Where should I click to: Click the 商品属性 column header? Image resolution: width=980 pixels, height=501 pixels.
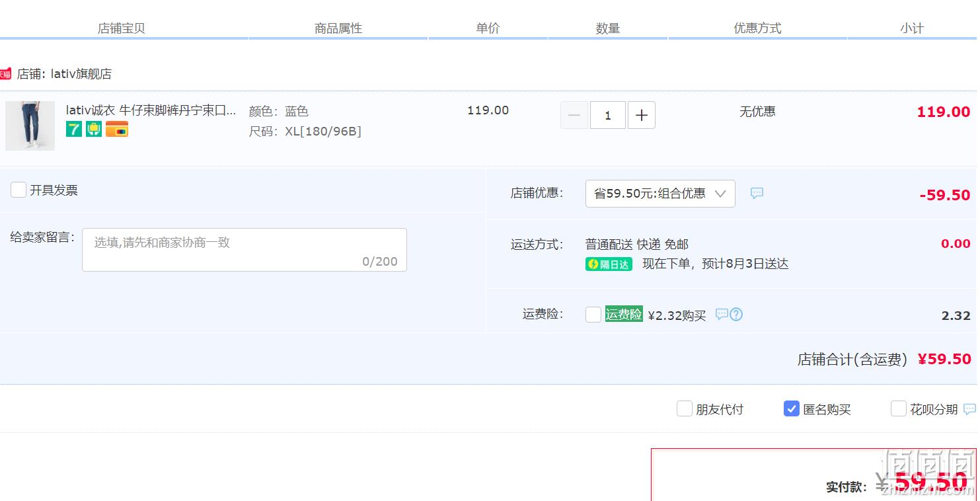point(338,28)
